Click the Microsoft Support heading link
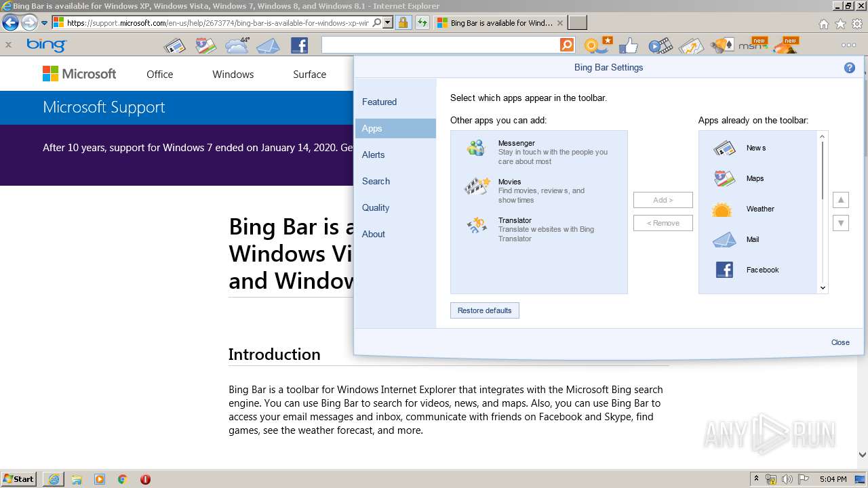The width and height of the screenshot is (868, 488). [x=104, y=107]
